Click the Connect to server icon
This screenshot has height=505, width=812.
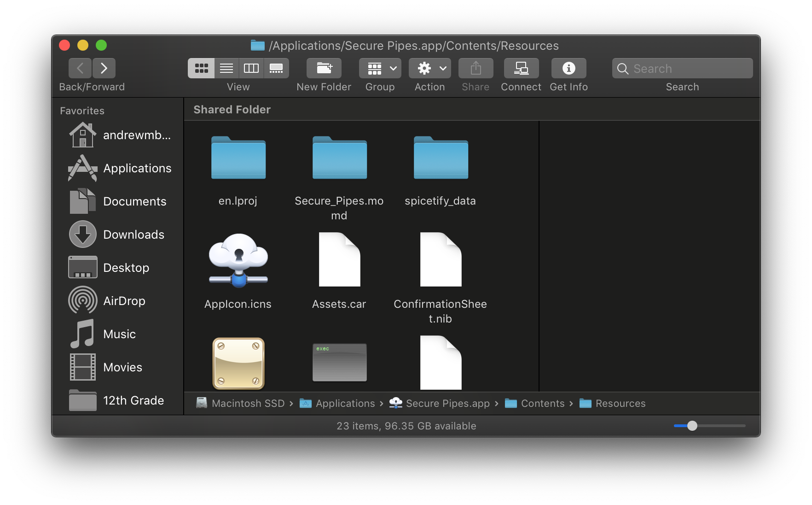tap(521, 68)
